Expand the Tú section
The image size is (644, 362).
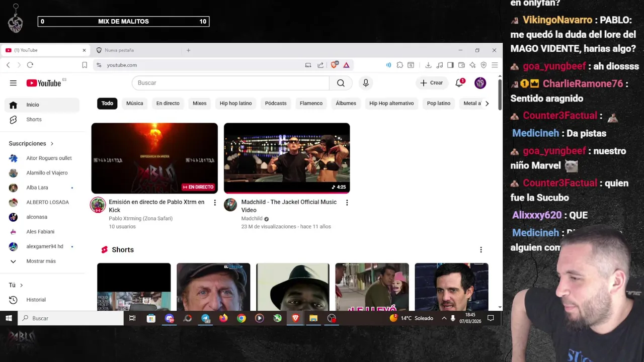click(16, 285)
